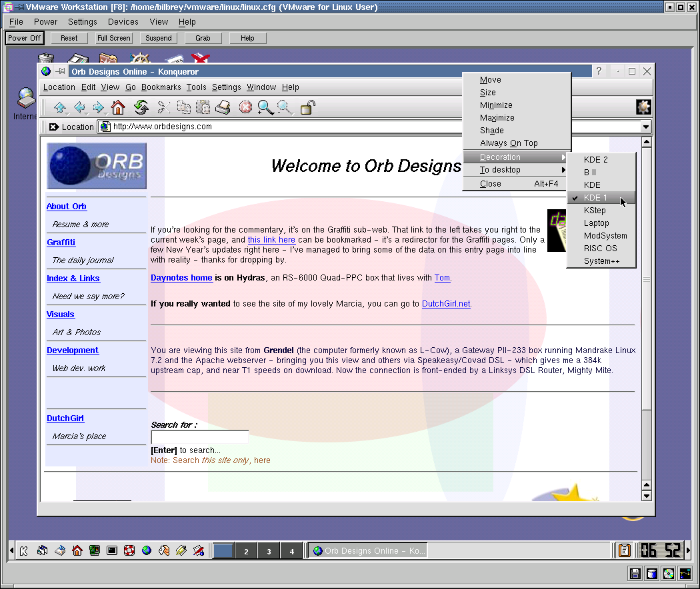Choose RISC OS from decoration list
Viewport: 700px width, 589px height.
(600, 249)
